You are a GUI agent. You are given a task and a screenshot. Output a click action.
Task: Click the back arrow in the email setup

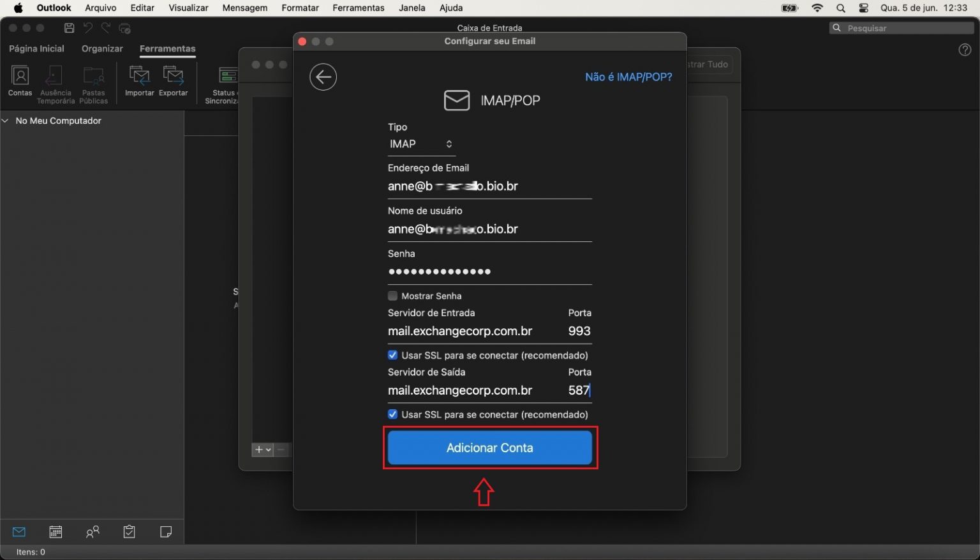coord(323,77)
